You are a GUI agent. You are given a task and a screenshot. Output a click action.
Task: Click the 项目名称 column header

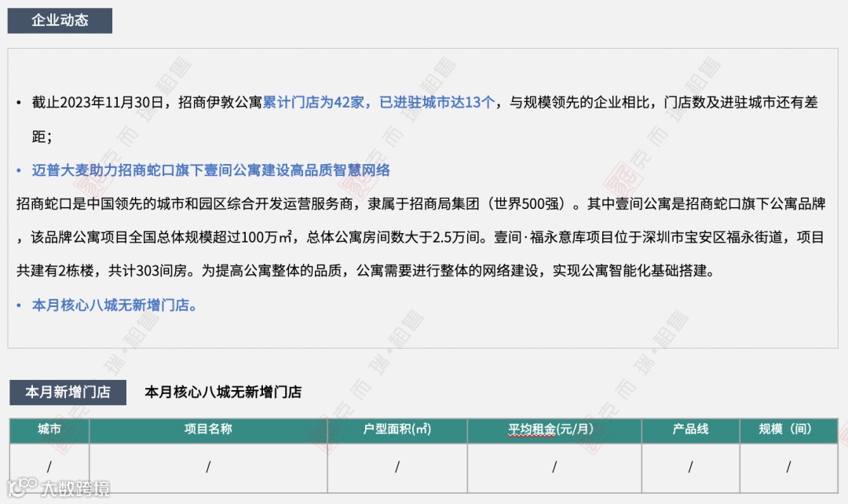point(208,430)
